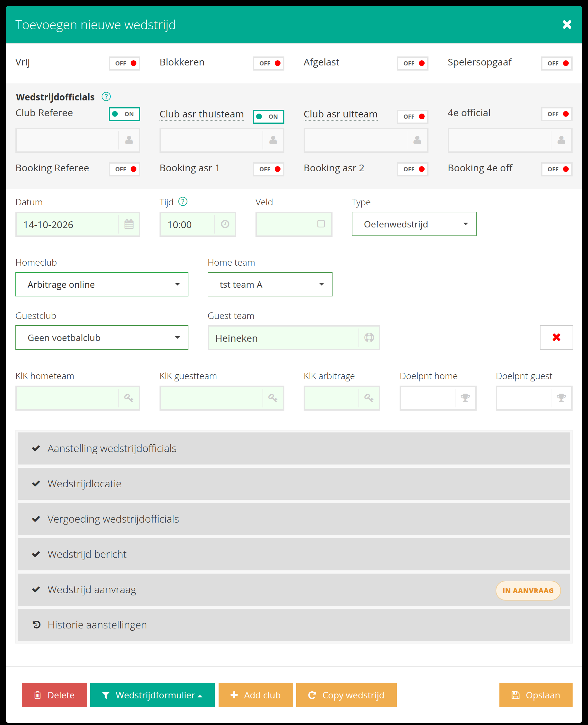Click the red X remove guest button

[556, 337]
